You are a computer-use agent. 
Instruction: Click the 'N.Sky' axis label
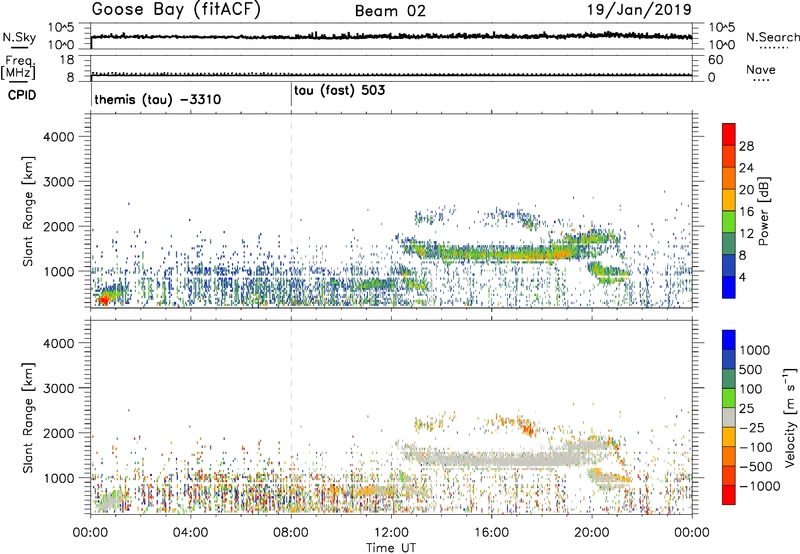pyautogui.click(x=19, y=37)
